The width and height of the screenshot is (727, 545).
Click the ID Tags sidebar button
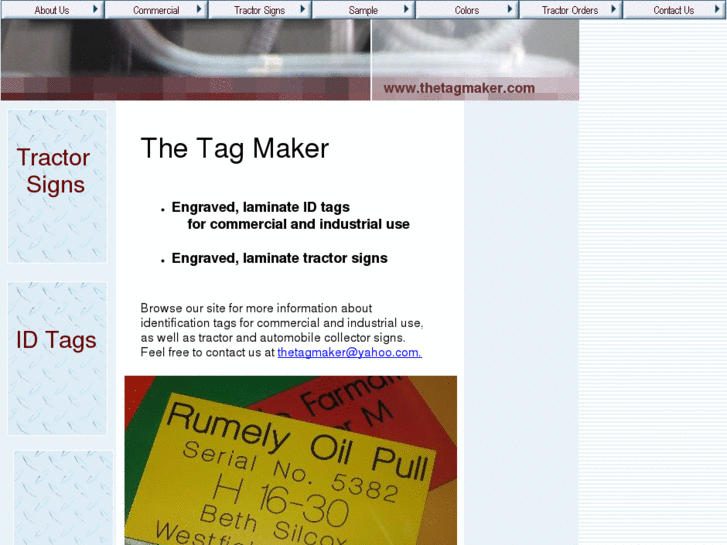57,359
